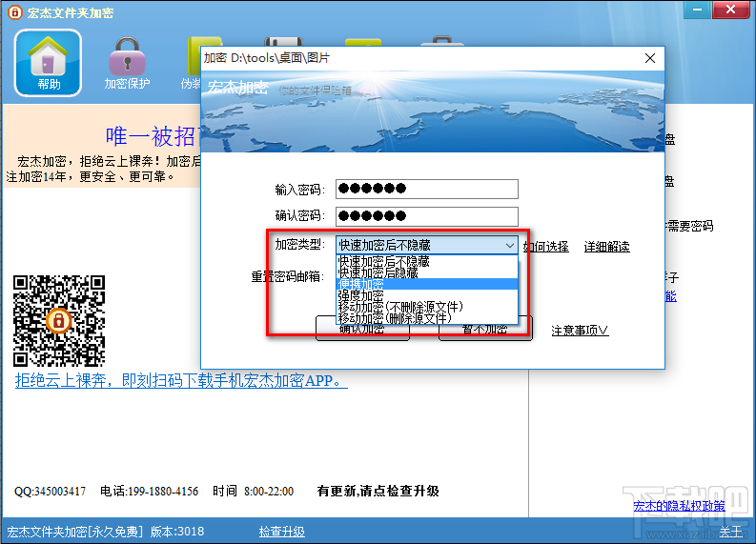Click the 确认加密 button

[362, 328]
